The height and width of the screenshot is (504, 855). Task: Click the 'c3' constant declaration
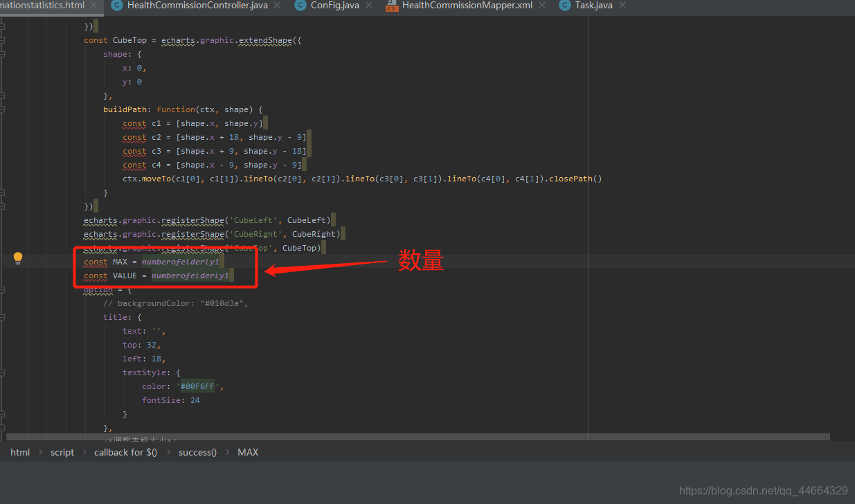pos(156,151)
